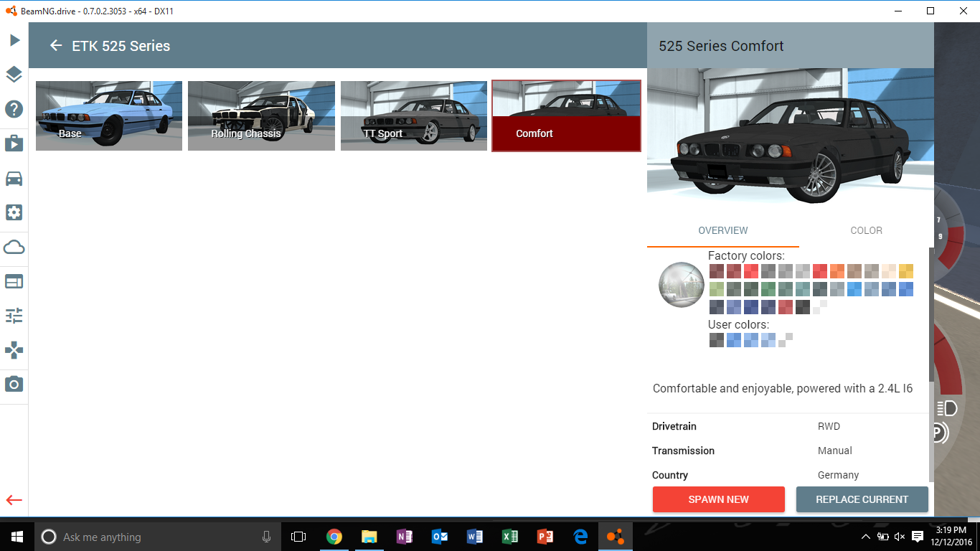
Task: Pick the bright sky blue factory swatch
Action: pyautogui.click(x=854, y=289)
